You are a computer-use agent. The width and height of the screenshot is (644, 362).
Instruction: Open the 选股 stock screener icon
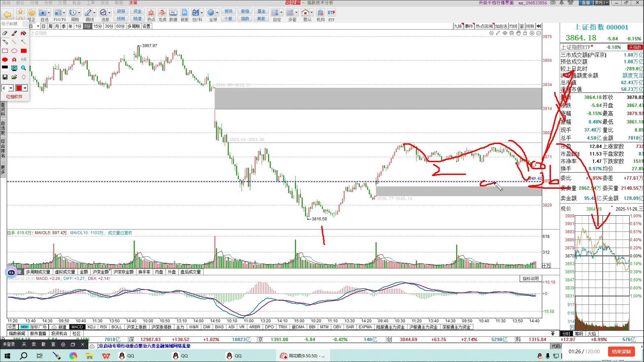103,12
